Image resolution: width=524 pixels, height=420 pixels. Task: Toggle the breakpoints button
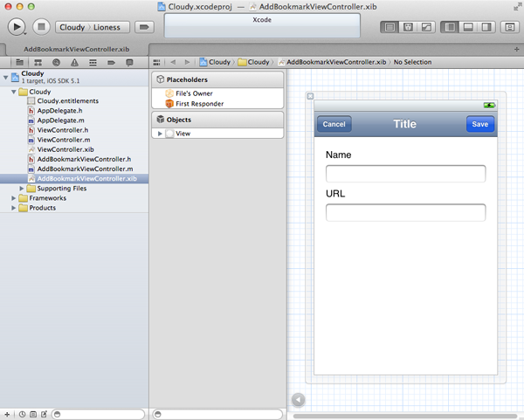[144, 27]
